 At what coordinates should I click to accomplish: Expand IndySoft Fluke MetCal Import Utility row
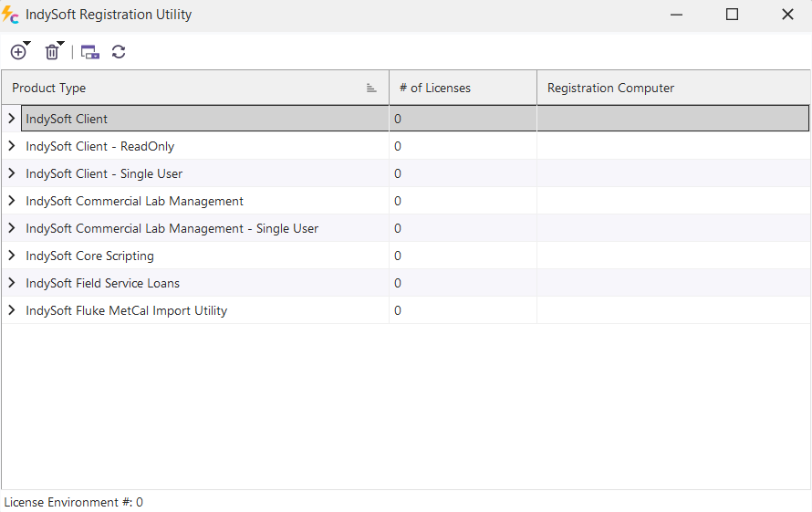[12, 310]
